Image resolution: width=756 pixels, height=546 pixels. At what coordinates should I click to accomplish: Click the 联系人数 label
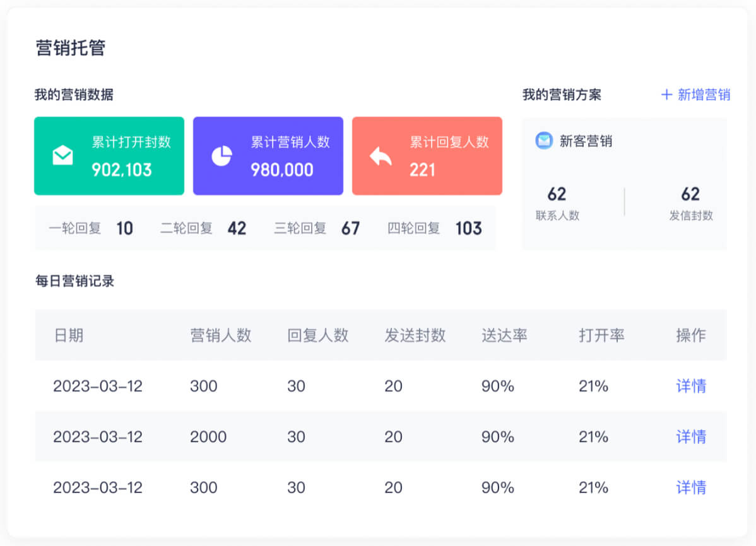pos(557,216)
